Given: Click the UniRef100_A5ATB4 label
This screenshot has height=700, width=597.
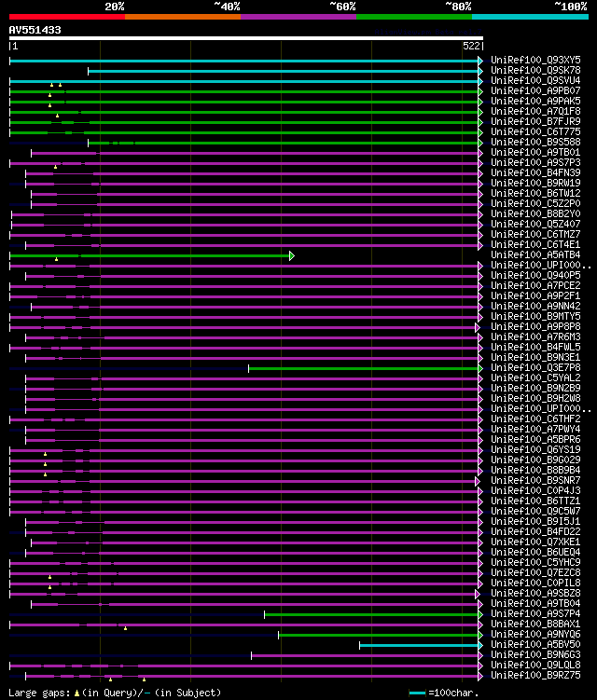Looking at the screenshot, I should coord(535,254).
